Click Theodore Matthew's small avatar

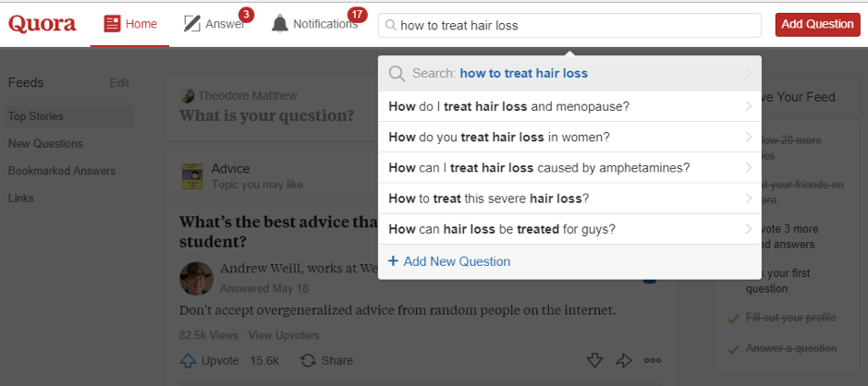point(188,96)
